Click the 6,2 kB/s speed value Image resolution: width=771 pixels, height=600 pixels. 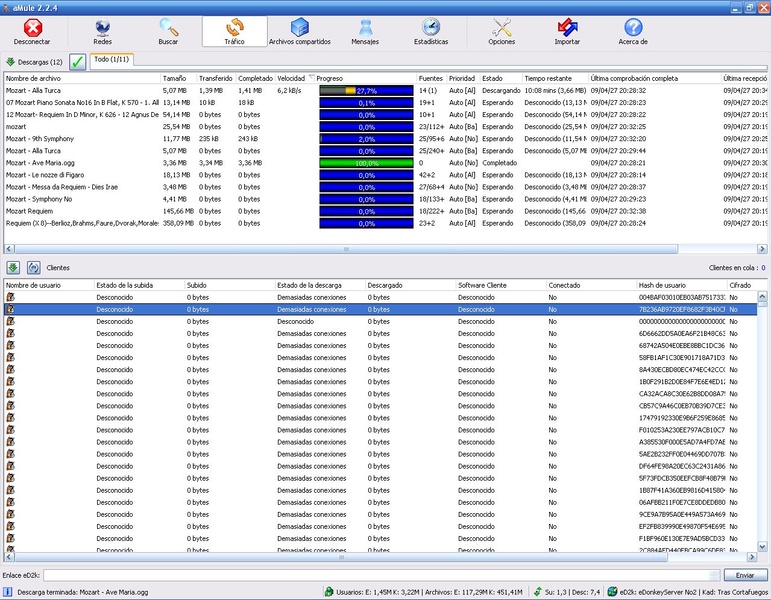click(289, 90)
